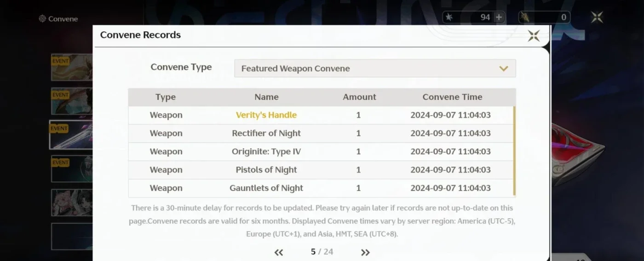Select the Rectifier of Night record row
Image resolution: width=644 pixels, height=261 pixels.
(321, 133)
